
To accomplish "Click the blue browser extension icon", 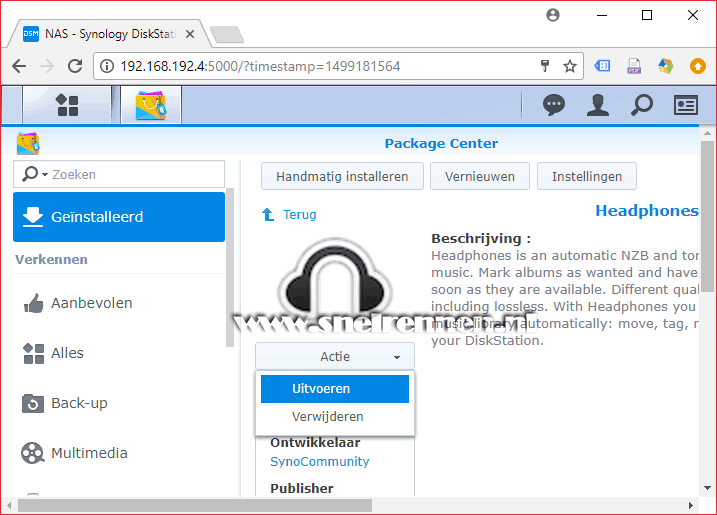I will pos(602,66).
